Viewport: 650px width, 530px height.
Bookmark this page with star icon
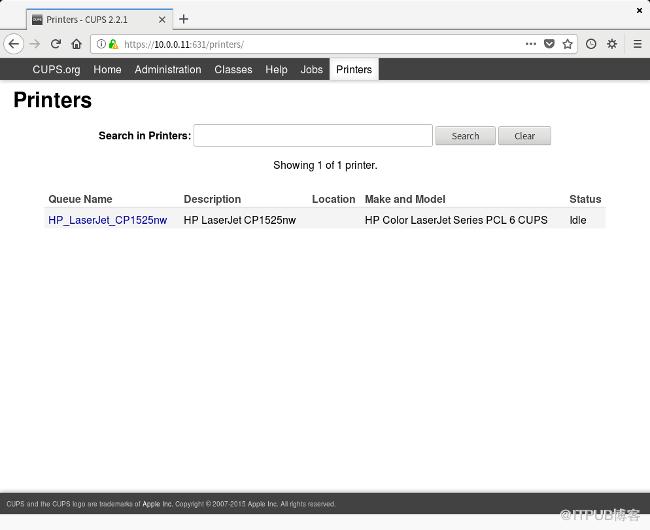(568, 44)
